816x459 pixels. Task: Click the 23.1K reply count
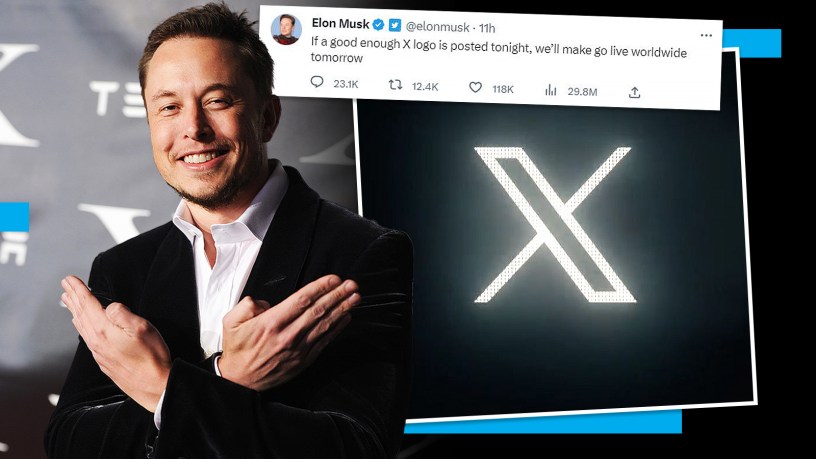pos(346,83)
